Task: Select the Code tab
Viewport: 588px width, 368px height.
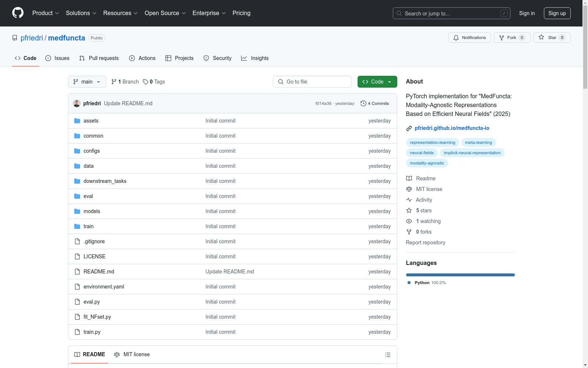Action: (26, 58)
